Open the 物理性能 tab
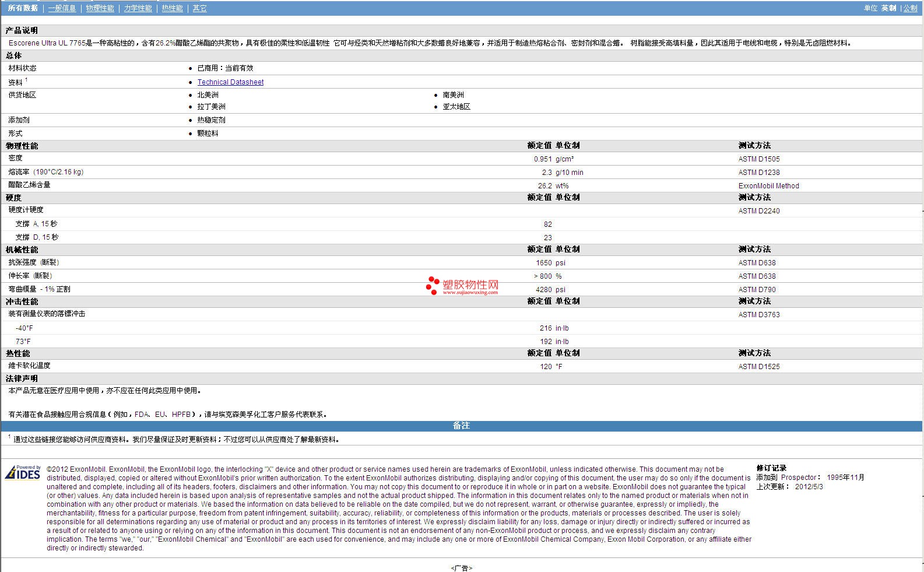The width and height of the screenshot is (924, 572). (x=100, y=8)
